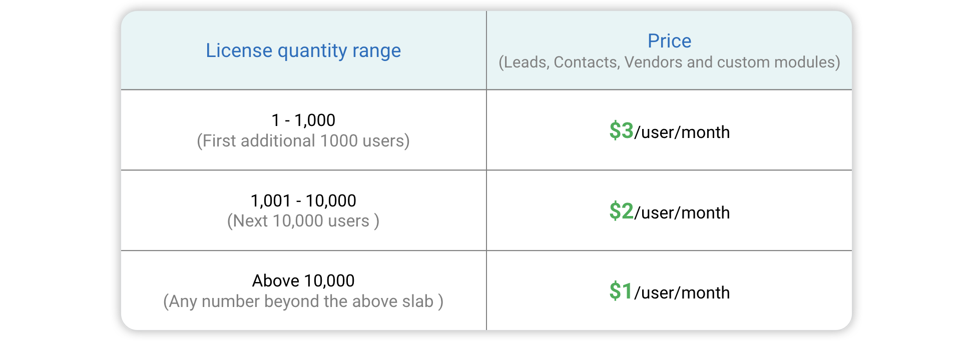Click '/user/month' beside the $1 price
Image resolution: width=980 pixels, height=343 pixels.
682,293
